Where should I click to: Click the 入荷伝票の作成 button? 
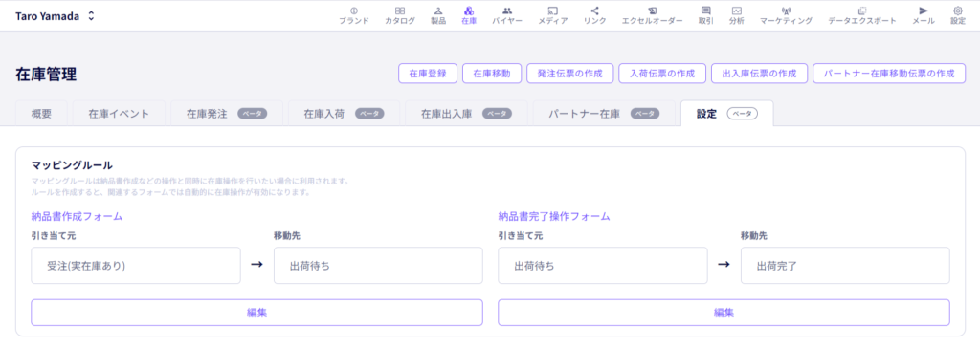coord(662,73)
